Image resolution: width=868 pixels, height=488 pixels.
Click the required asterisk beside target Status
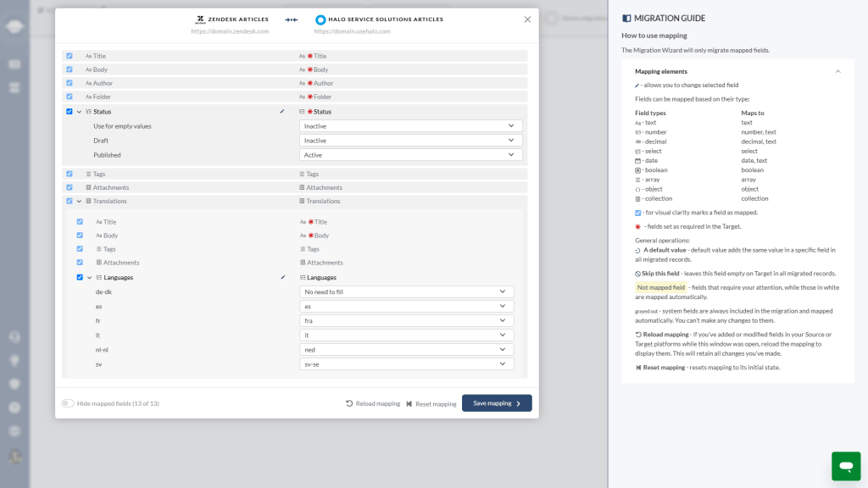tap(310, 112)
